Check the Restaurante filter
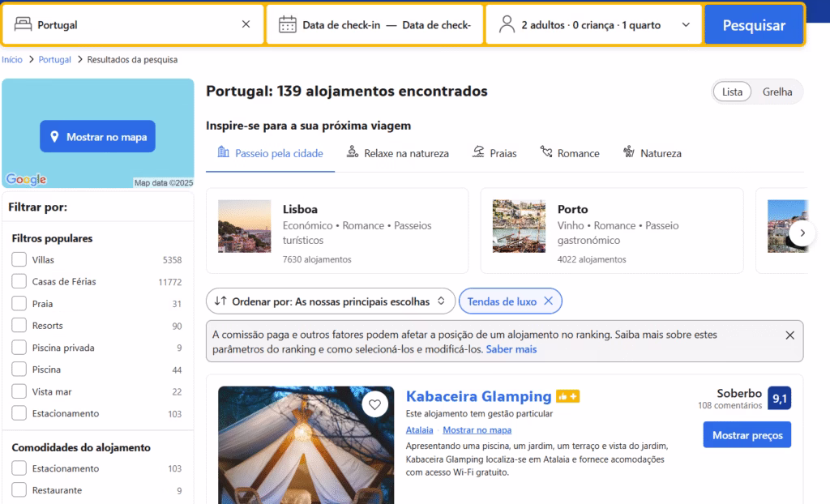 pos(19,489)
